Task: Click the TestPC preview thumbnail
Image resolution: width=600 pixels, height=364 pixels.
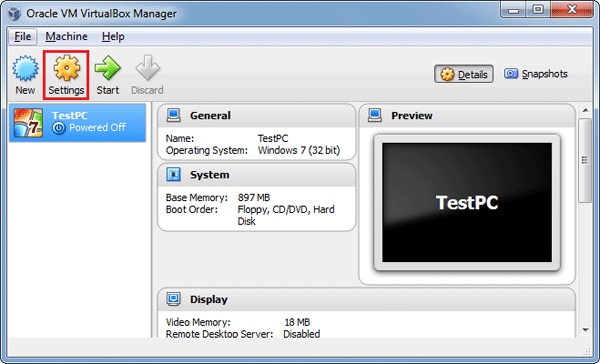Action: point(467,202)
